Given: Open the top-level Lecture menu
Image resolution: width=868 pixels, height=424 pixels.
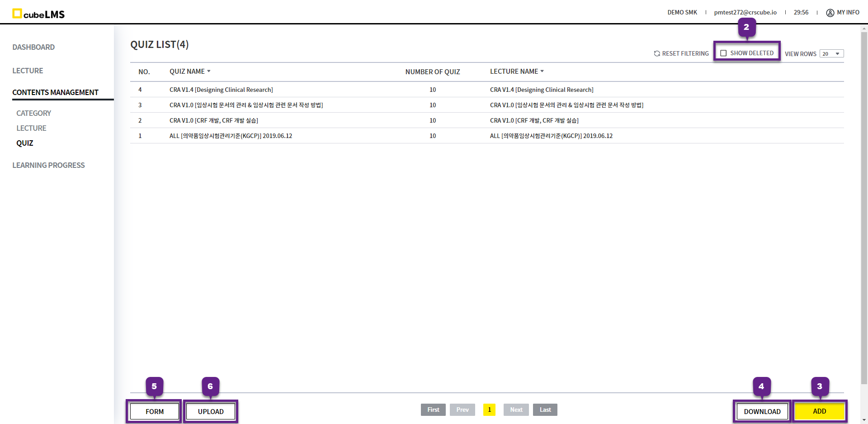Looking at the screenshot, I should pyautogui.click(x=28, y=71).
